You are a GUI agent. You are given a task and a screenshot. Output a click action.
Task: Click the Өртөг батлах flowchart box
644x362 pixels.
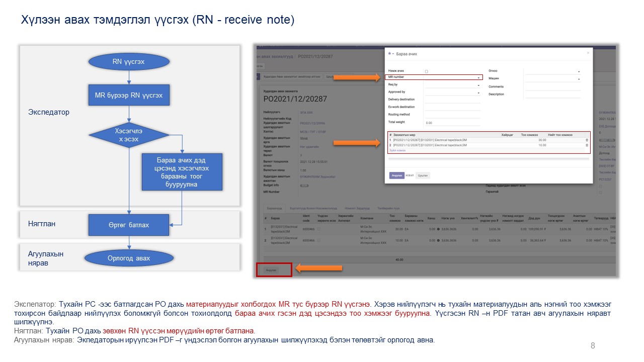[129, 225]
